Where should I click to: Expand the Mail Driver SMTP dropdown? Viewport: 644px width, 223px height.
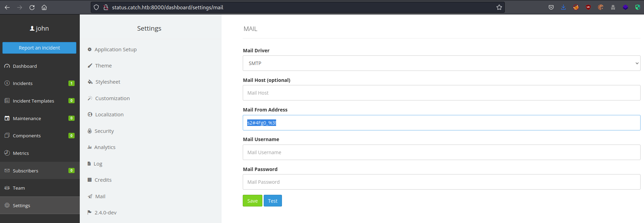coord(441,63)
